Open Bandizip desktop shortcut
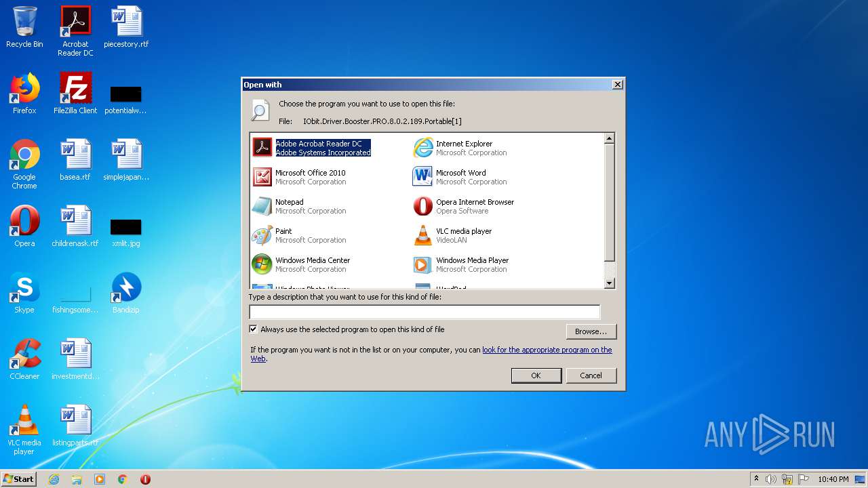Image resolution: width=868 pixels, height=488 pixels. pyautogui.click(x=126, y=293)
